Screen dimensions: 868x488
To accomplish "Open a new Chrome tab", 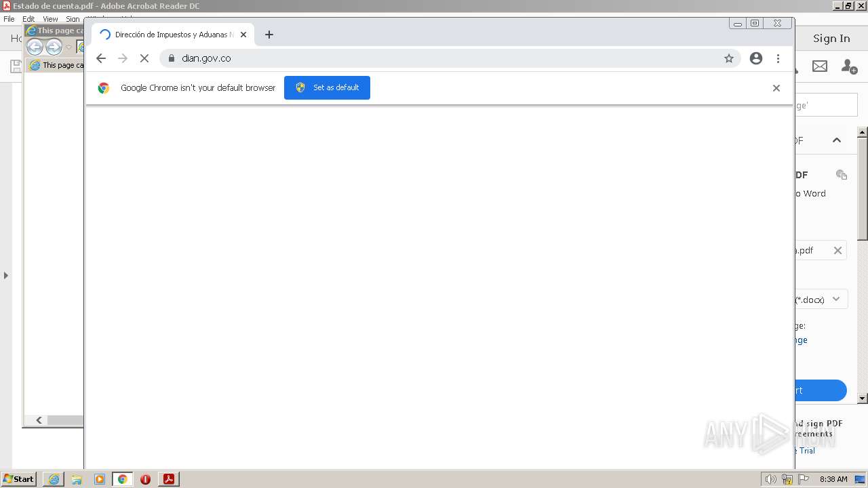I will click(269, 35).
